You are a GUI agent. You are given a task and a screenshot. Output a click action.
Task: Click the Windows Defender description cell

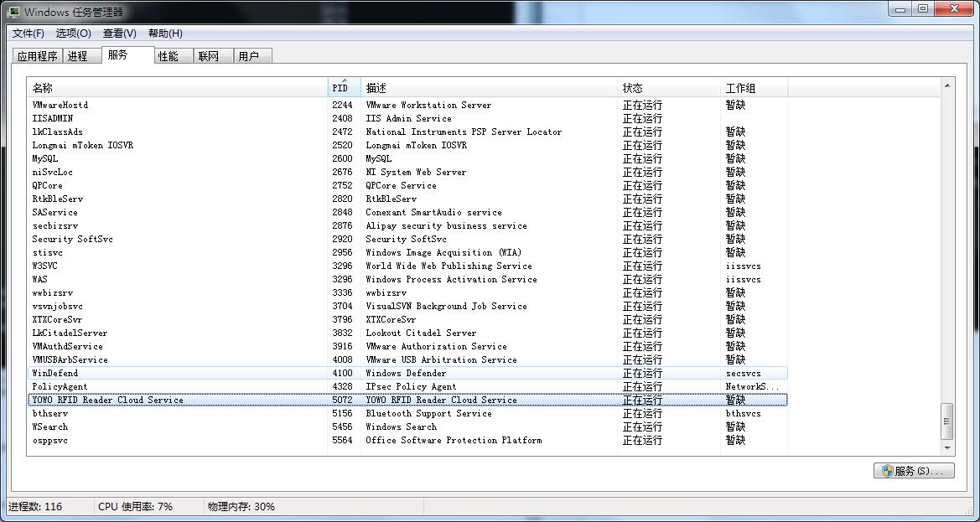407,374
